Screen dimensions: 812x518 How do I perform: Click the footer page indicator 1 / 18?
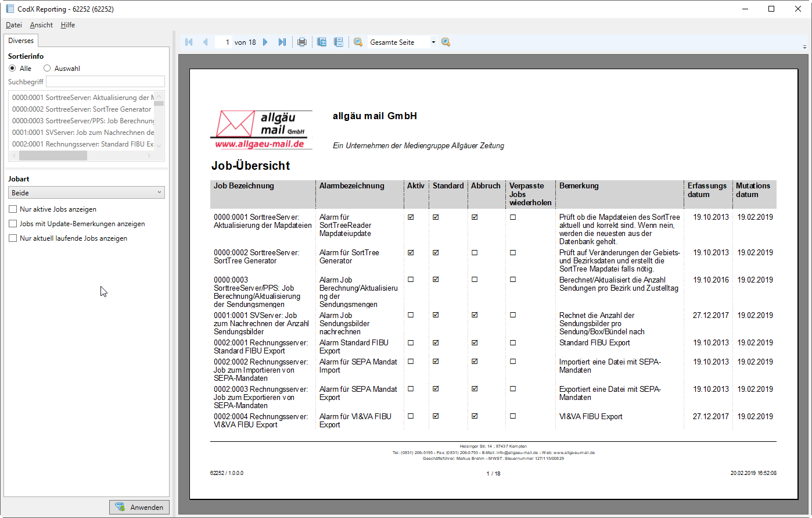point(493,473)
